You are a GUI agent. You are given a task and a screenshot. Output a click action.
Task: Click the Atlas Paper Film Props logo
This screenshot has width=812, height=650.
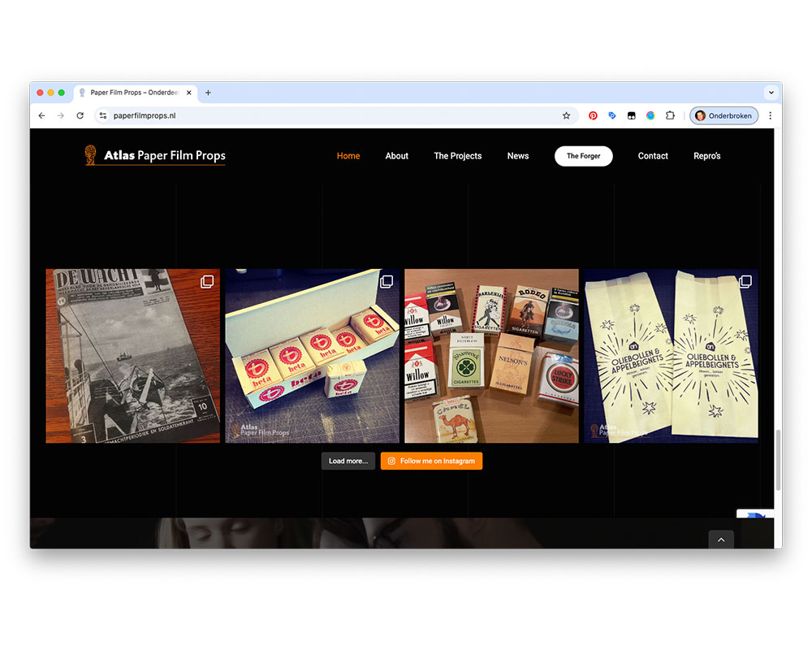(x=155, y=155)
